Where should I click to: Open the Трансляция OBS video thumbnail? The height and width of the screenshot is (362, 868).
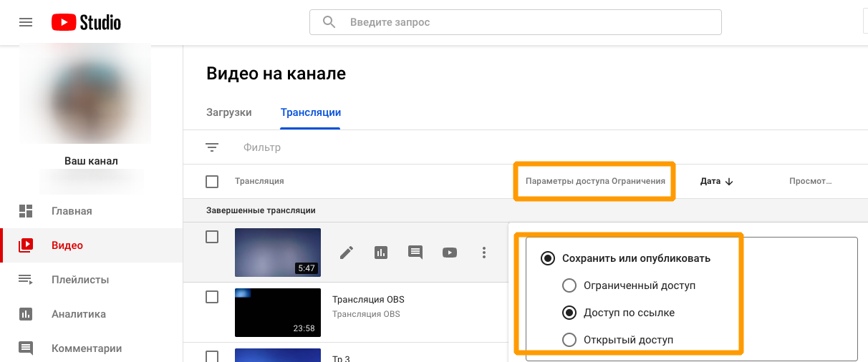[x=278, y=313]
